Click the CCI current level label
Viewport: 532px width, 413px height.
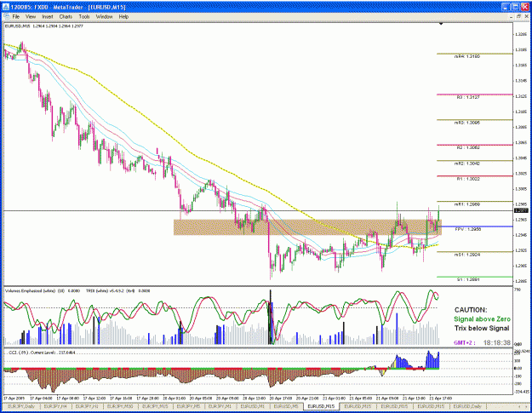coord(42,353)
